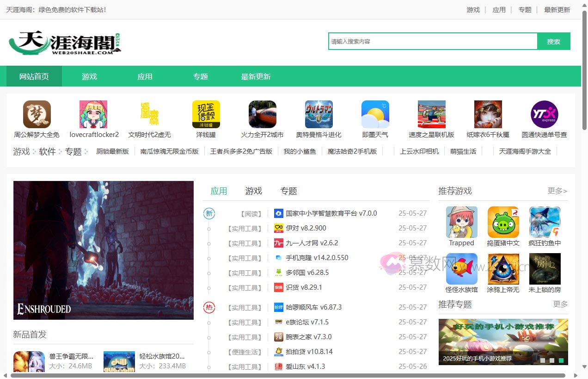Focus the search input field

pyautogui.click(x=433, y=41)
